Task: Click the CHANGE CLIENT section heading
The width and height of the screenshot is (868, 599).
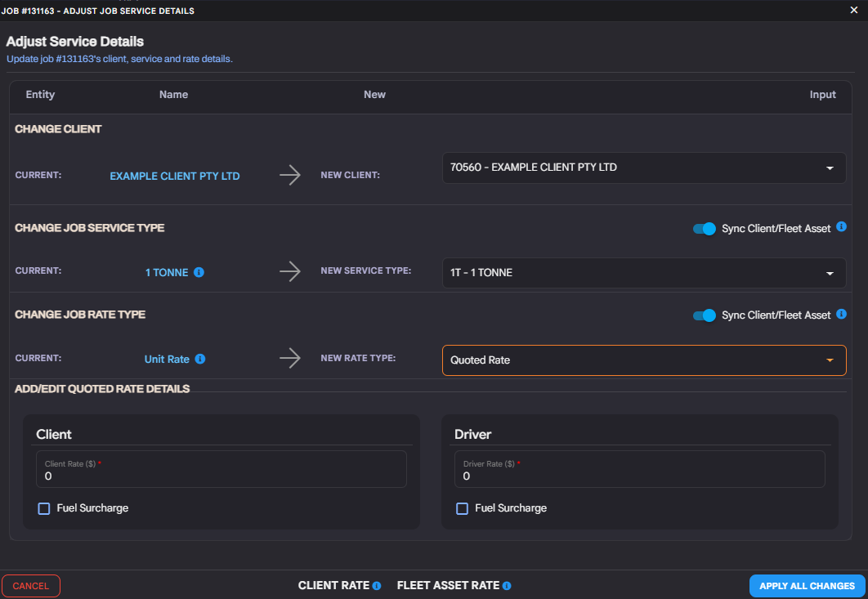Action: [58, 129]
